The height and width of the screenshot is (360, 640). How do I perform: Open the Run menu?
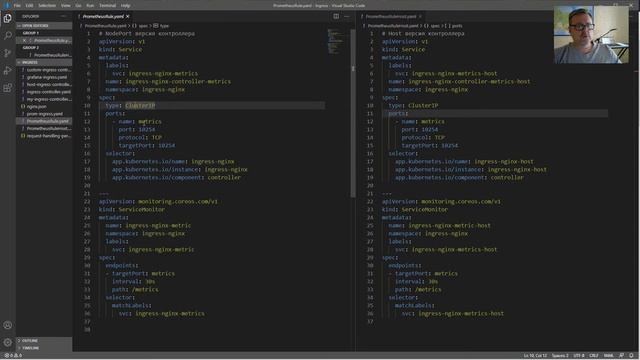tap(90, 6)
